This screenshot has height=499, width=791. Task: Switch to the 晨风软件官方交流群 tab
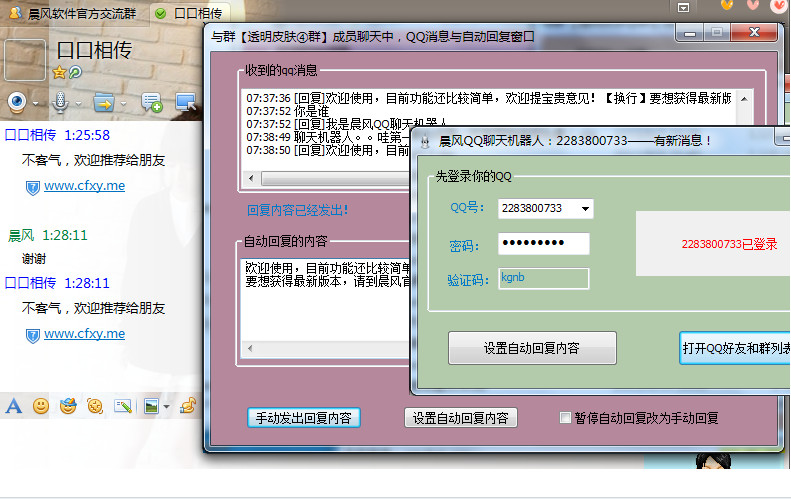[x=73, y=14]
